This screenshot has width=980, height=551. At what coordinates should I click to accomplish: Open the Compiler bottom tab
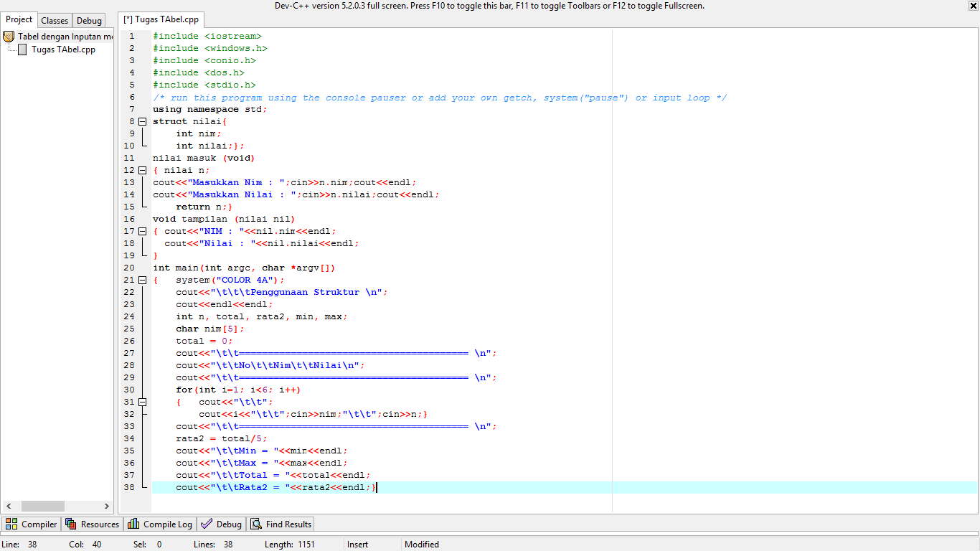coord(31,524)
